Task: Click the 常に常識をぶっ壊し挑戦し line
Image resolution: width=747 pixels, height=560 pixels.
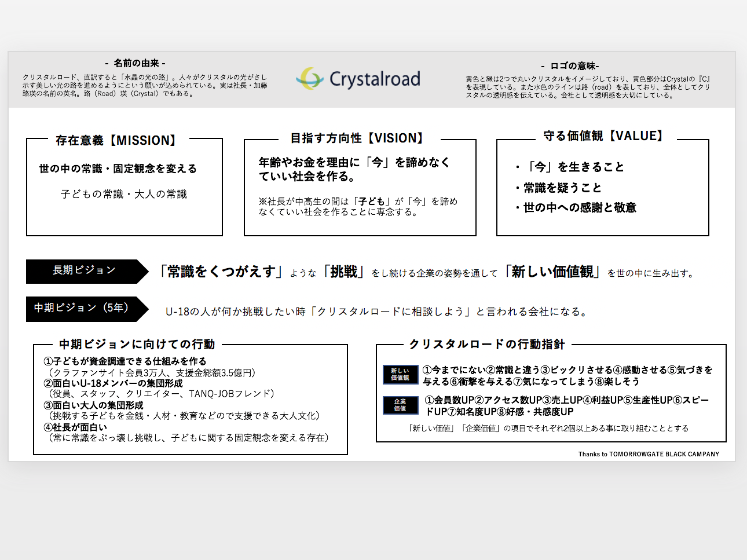Action: pos(188,438)
